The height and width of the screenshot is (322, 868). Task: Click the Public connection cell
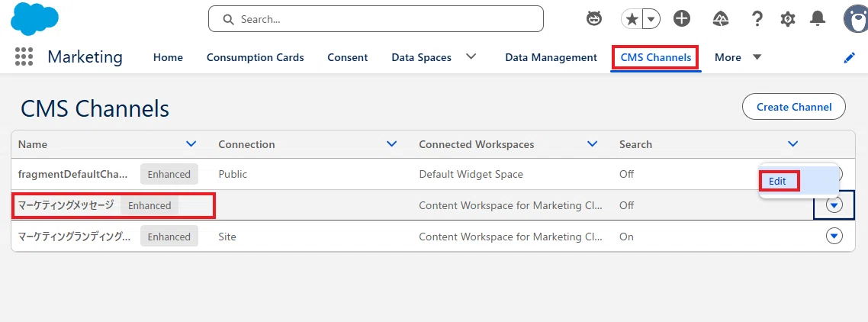[233, 174]
